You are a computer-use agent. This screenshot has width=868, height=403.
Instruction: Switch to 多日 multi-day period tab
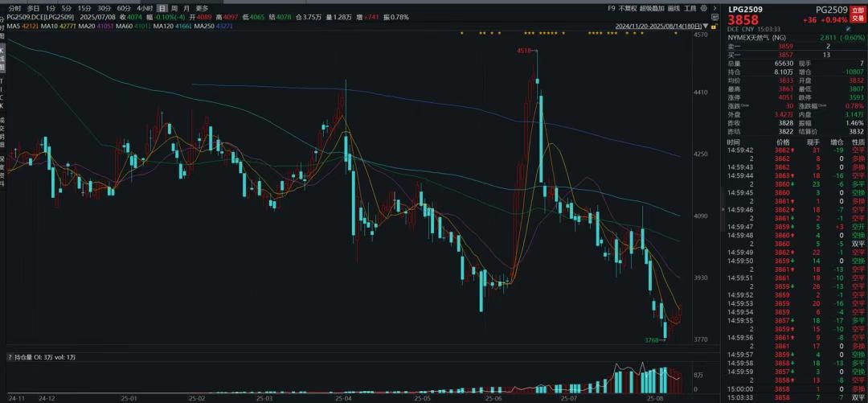click(x=33, y=8)
